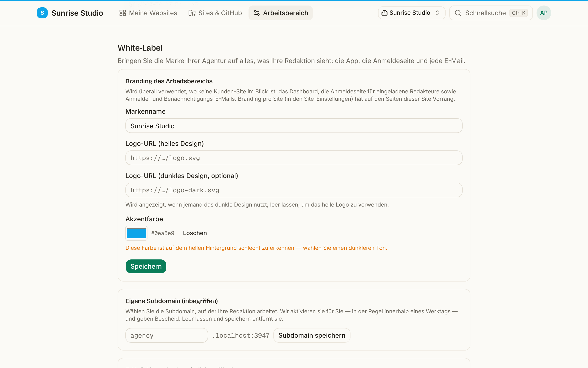
Task: Focus the agency subdomain input field
Action: (x=167, y=335)
